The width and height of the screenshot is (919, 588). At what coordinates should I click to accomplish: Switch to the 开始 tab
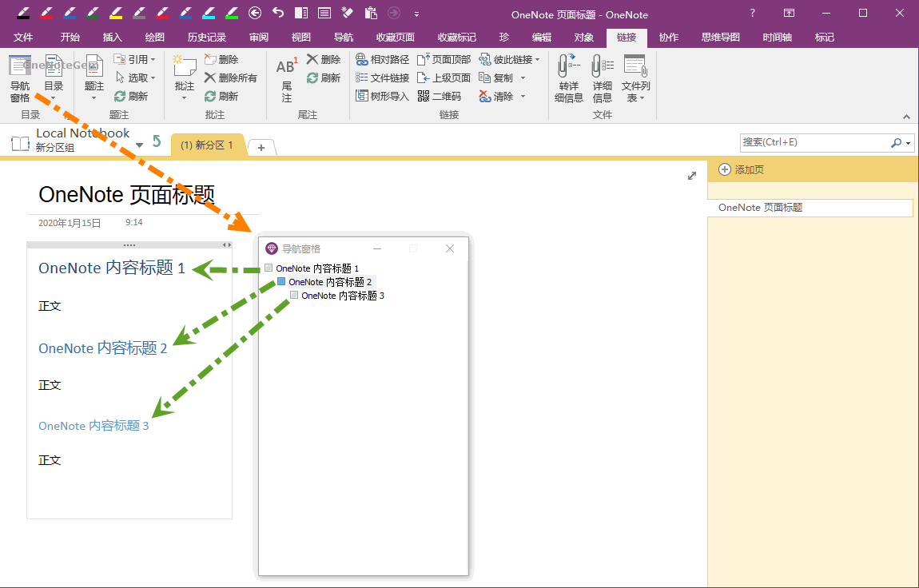[x=70, y=37]
